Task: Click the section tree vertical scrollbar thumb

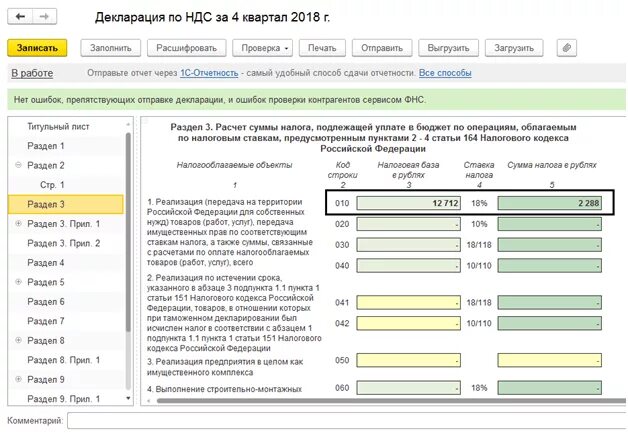Action: click(x=128, y=232)
